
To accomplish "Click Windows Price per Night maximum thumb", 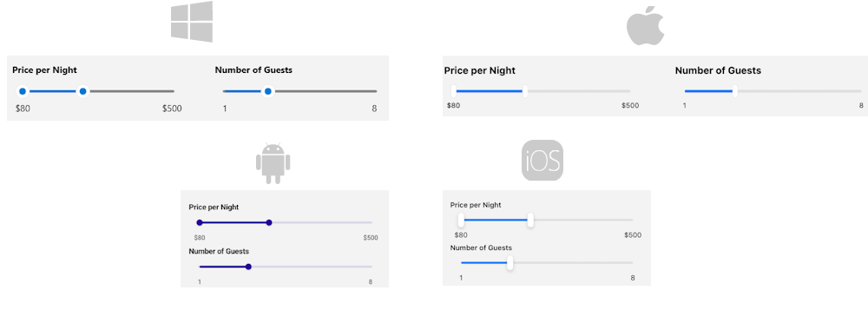I will coord(83,91).
